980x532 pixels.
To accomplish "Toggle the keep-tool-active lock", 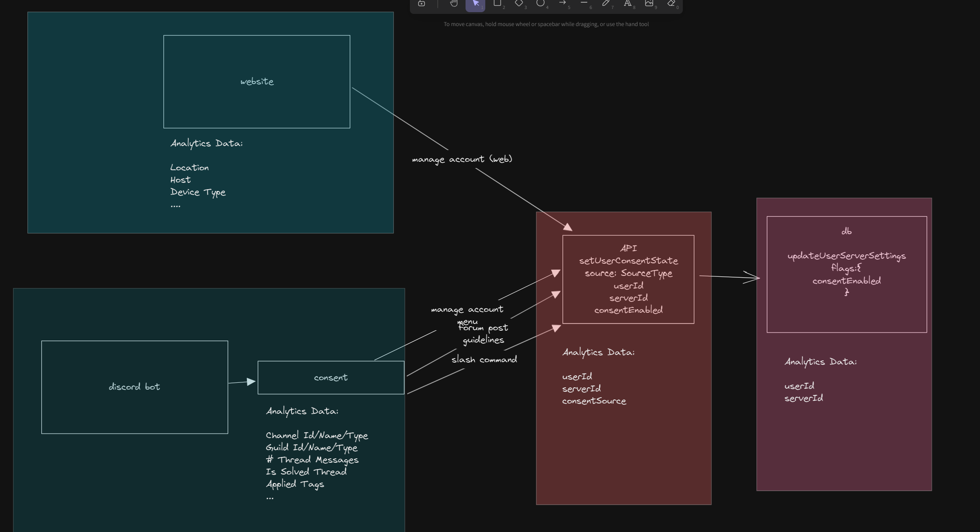I will coord(422,4).
